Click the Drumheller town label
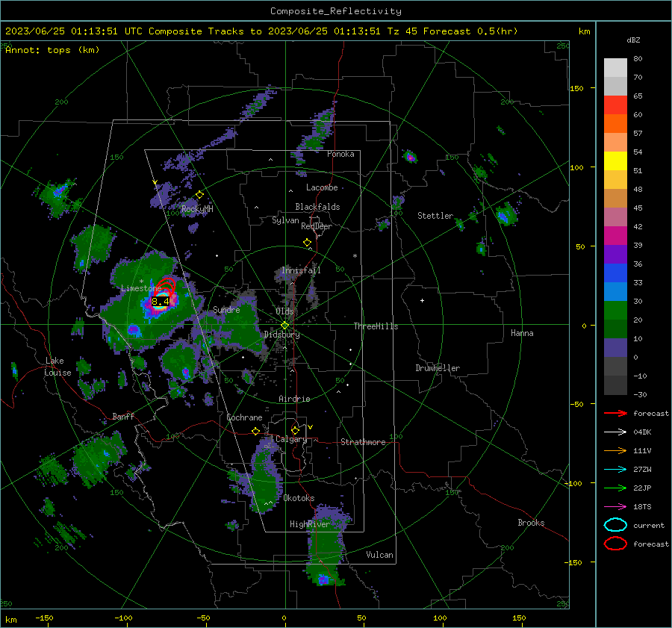Screen dimensions: 672x628 pos(438,368)
